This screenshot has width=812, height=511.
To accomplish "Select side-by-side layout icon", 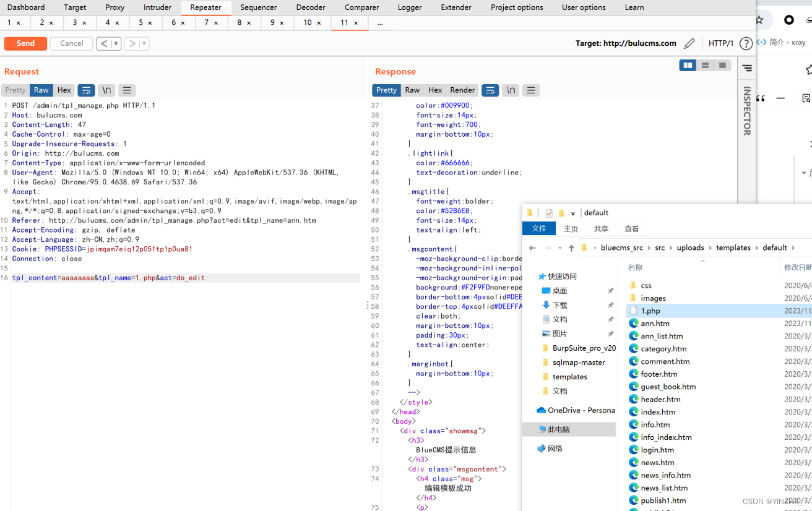I will (x=688, y=66).
